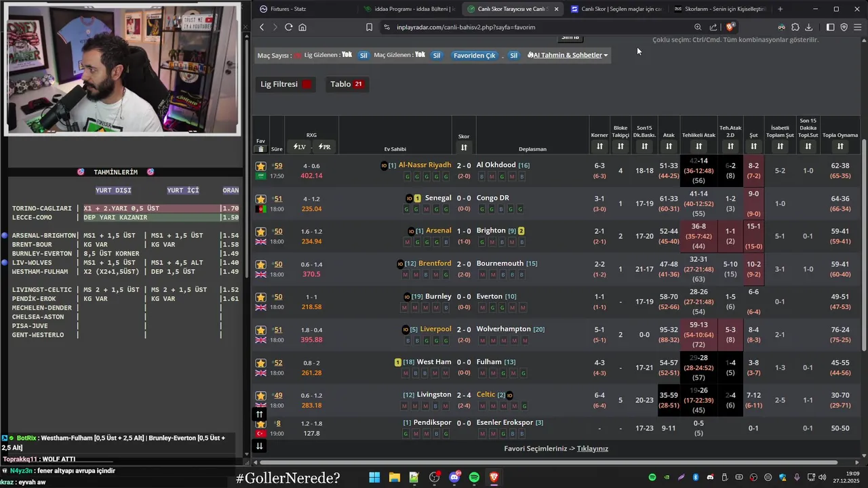Screen dimensions: 868x488
Task: Click Sil next to Lig Gizlenen
Action: click(x=363, y=55)
